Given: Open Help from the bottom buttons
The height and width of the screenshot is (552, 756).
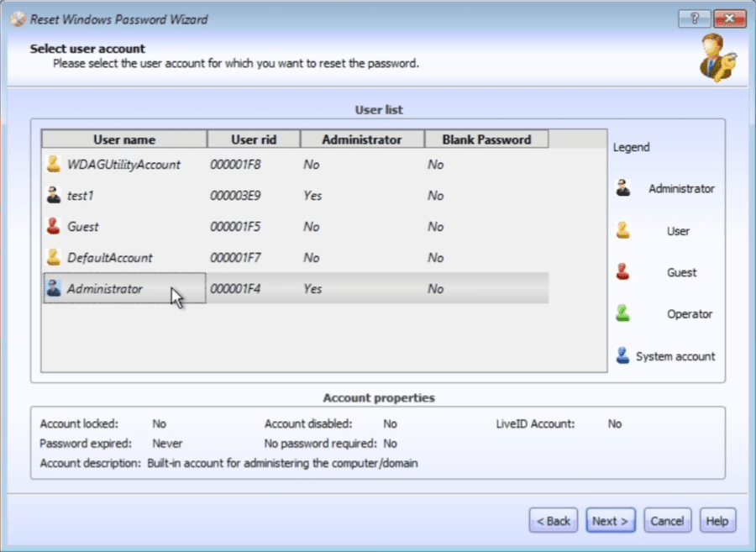Looking at the screenshot, I should (717, 521).
